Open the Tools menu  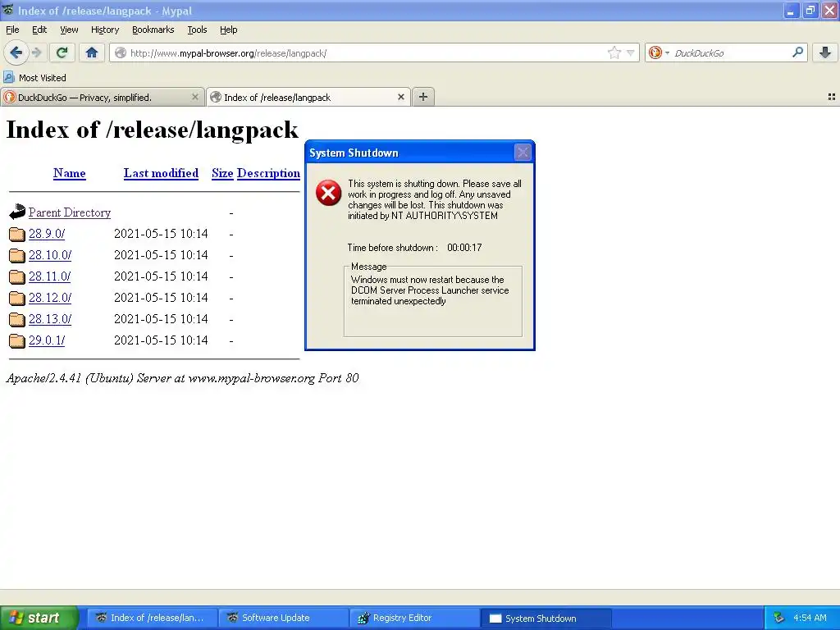(x=197, y=30)
